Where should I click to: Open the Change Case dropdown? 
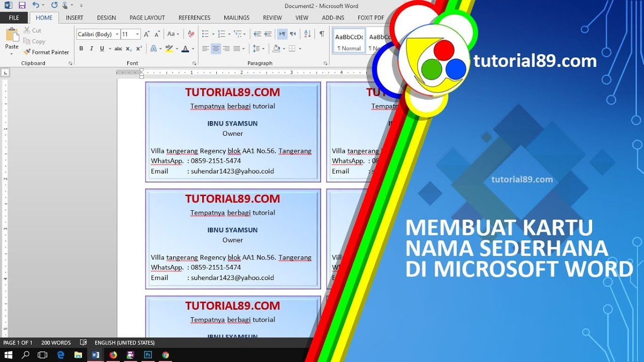coord(173,34)
